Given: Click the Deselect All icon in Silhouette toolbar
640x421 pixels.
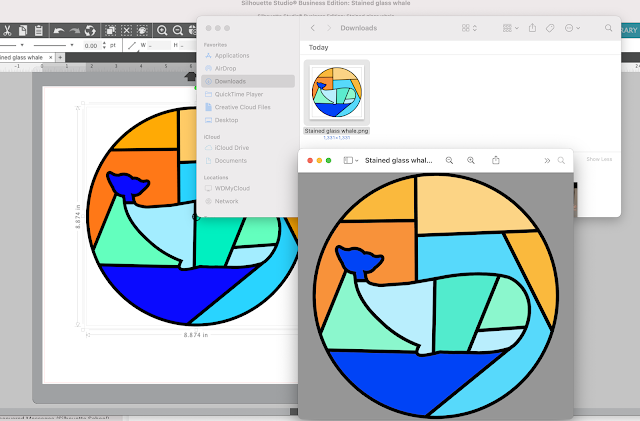Looking at the screenshot, I should tap(127, 30).
